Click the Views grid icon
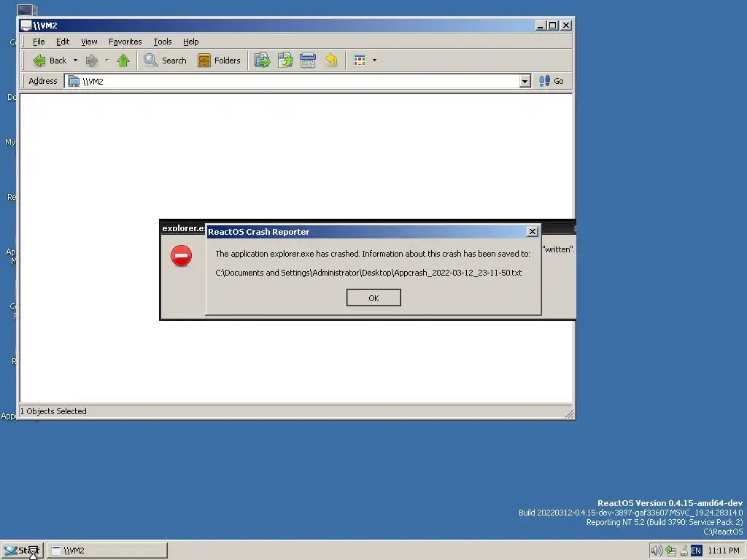 pos(360,61)
